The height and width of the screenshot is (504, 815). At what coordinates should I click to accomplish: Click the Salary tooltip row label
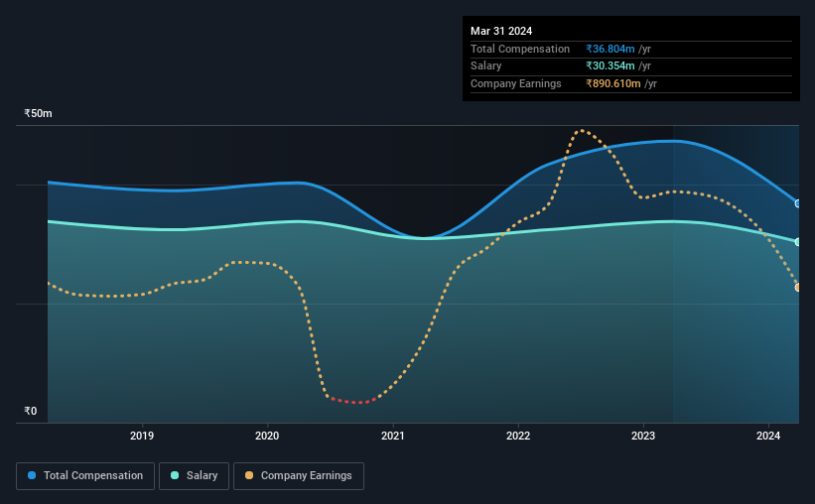click(486, 66)
